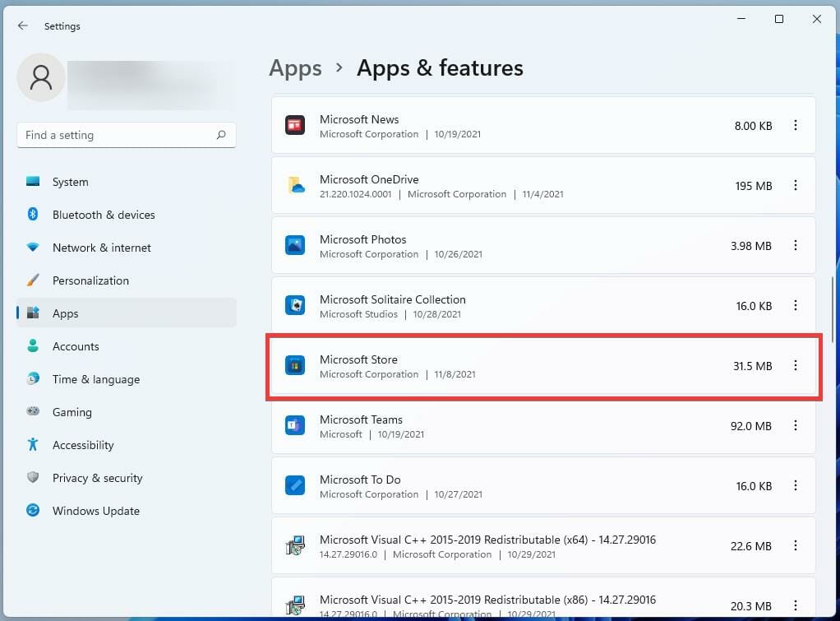Click the Microsoft News app icon
The height and width of the screenshot is (621, 840).
[295, 126]
